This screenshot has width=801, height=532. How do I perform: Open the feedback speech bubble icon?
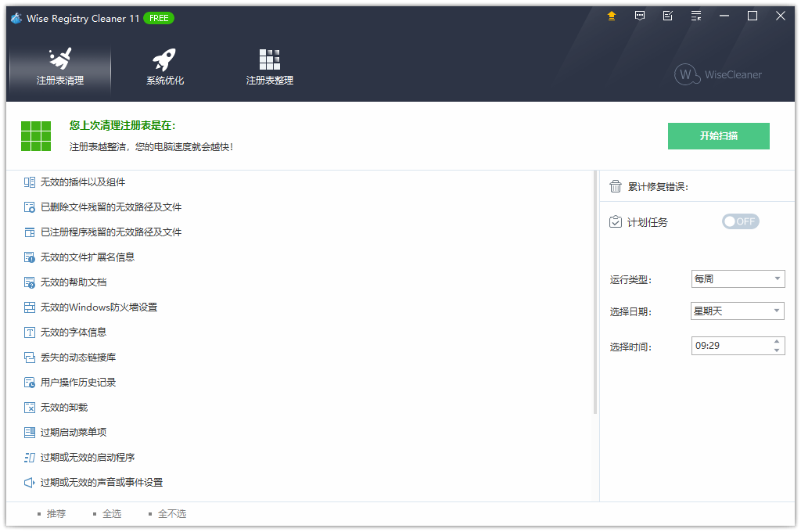[x=639, y=16]
